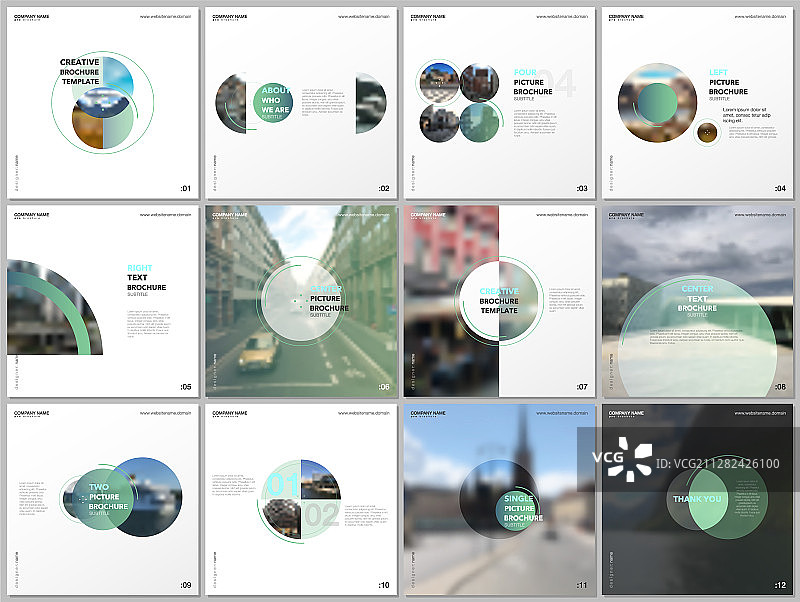Select the "RIGHT TEXT BROCHURE" heading
800x602 pixels.
tap(146, 278)
